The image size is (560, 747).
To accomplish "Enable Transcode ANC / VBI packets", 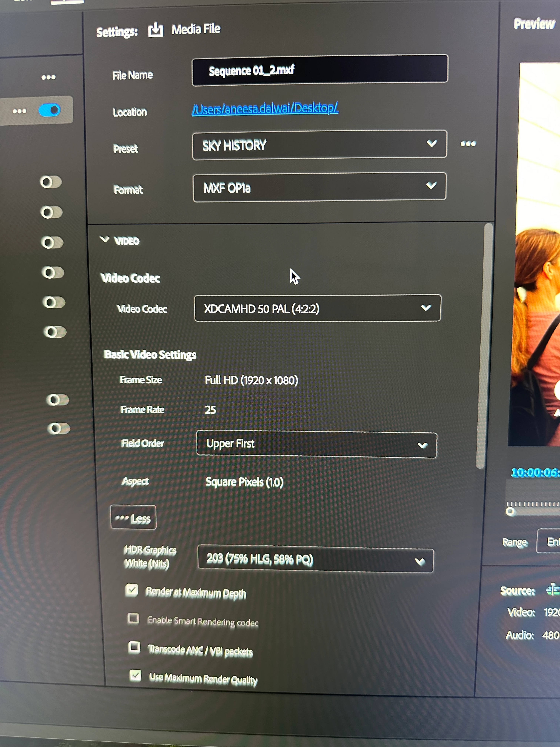I will pyautogui.click(x=134, y=647).
